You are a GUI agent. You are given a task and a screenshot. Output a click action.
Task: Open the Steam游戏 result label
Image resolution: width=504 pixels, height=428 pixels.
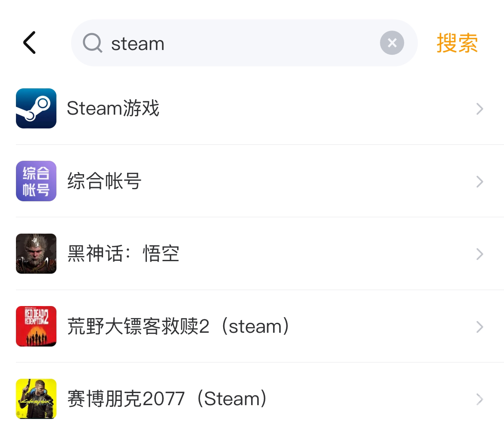[x=113, y=108]
